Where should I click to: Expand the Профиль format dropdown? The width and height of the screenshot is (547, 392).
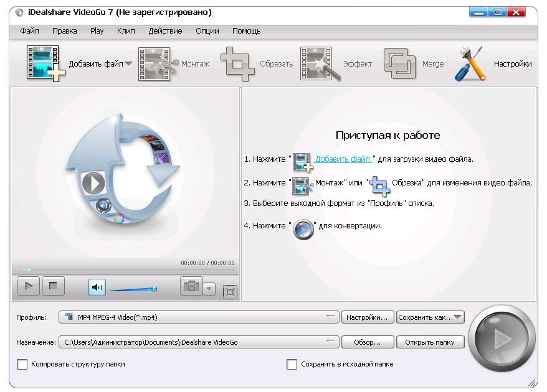pos(330,317)
